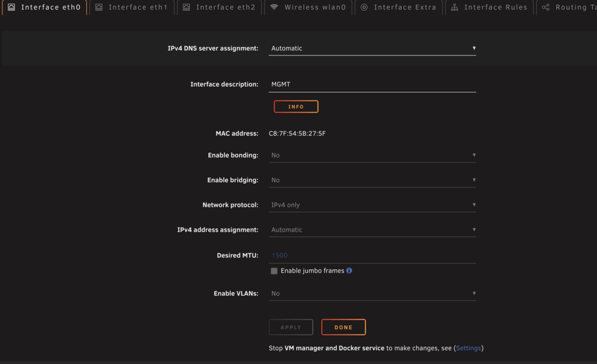Viewport: 597px width, 364px height.
Task: Click the DONE button
Action: (x=343, y=327)
